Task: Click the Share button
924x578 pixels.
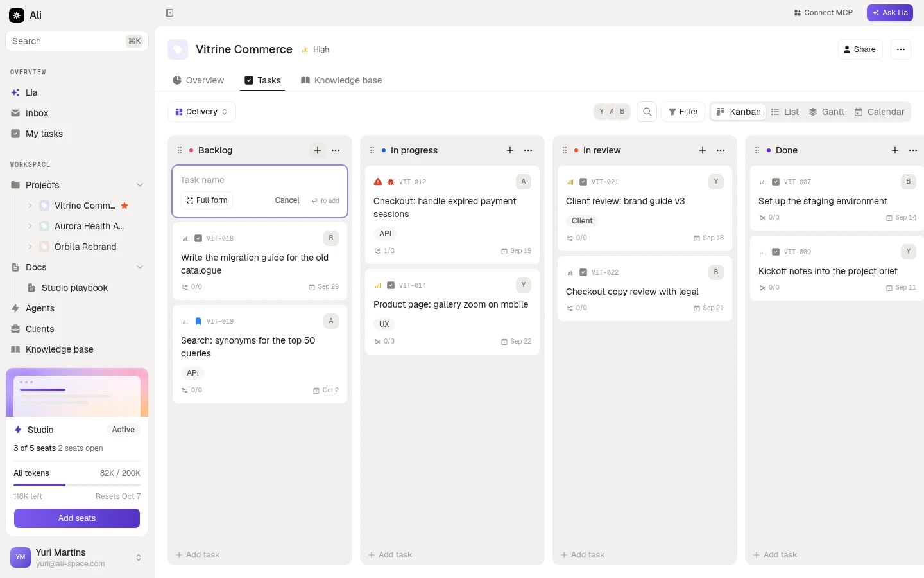Action: pyautogui.click(x=860, y=49)
